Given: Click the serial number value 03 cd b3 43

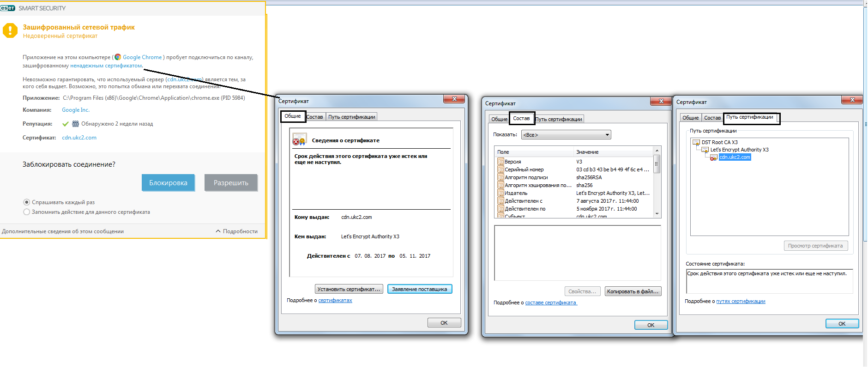Looking at the screenshot, I should click(x=613, y=169).
